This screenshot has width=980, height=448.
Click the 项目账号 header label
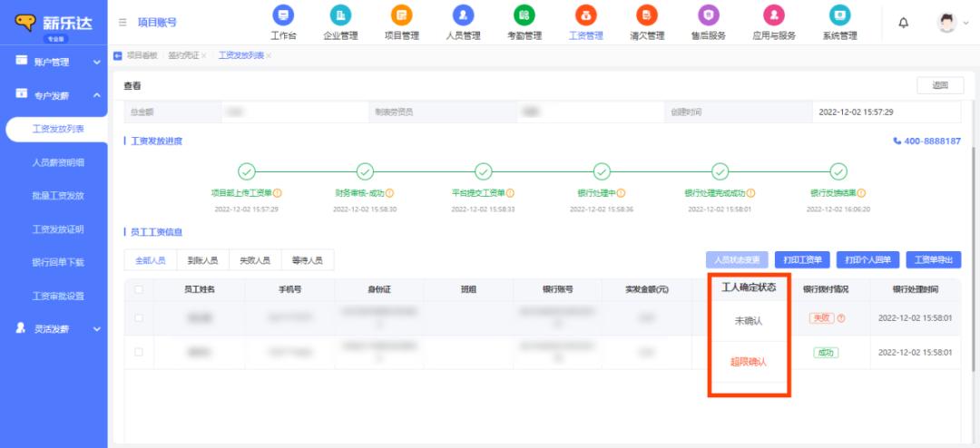pyautogui.click(x=157, y=23)
